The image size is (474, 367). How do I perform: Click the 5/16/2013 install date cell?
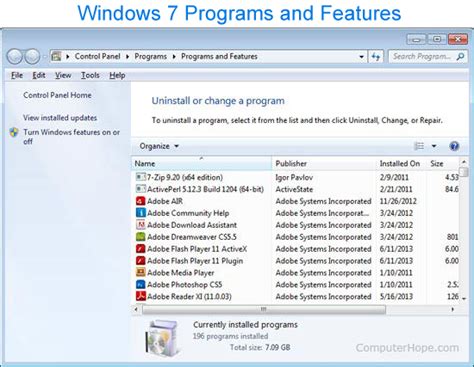pos(396,296)
